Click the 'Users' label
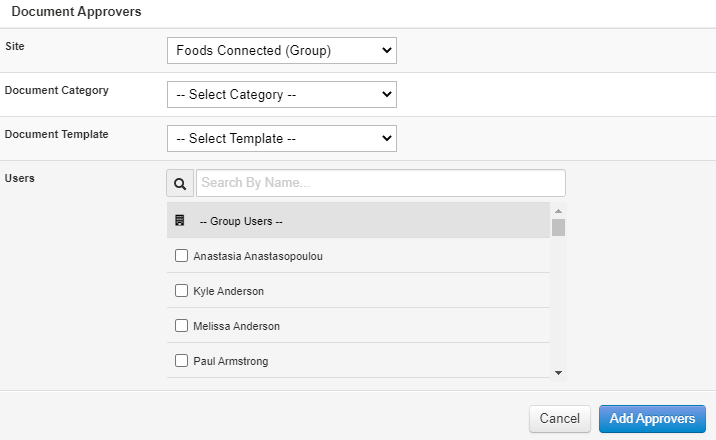 click(x=20, y=178)
